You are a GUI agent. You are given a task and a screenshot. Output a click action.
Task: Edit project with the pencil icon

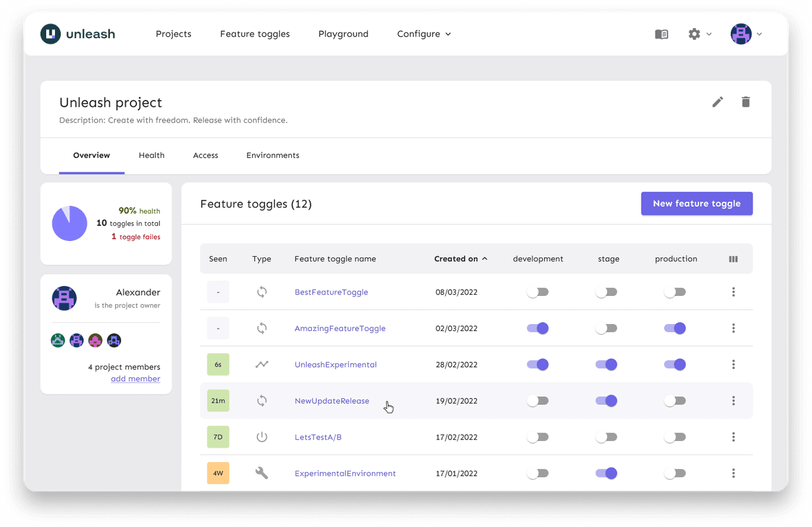click(x=718, y=102)
